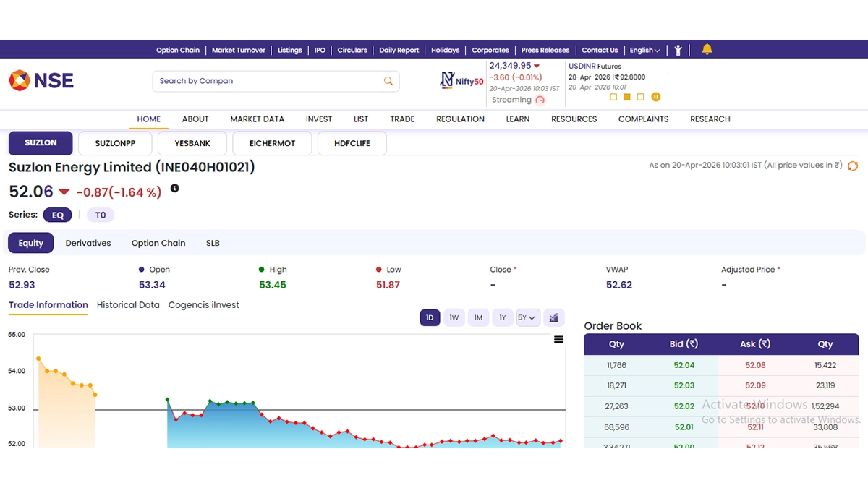Select the 1W chart range
Image resolution: width=868 pixels, height=488 pixels.
pos(454,317)
